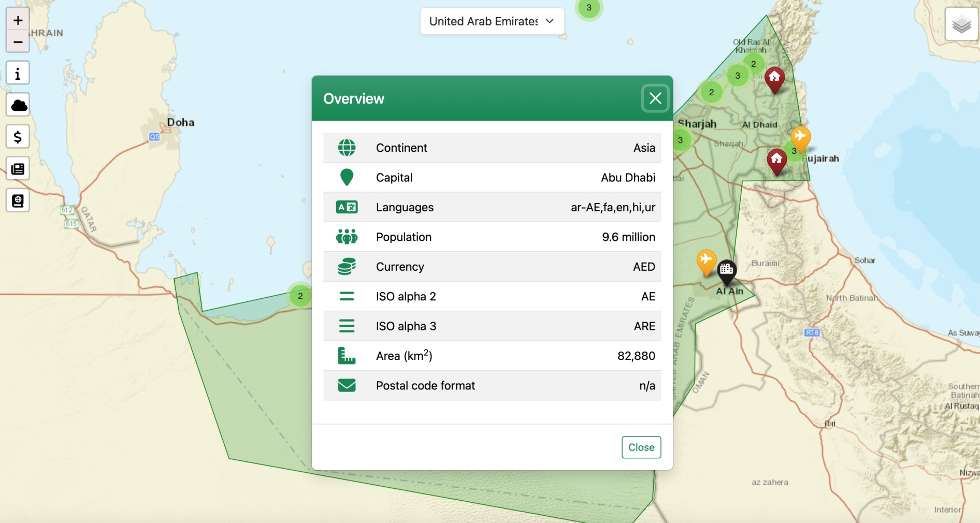Click the Population row in the Overview table
The image size is (980, 523).
[492, 237]
